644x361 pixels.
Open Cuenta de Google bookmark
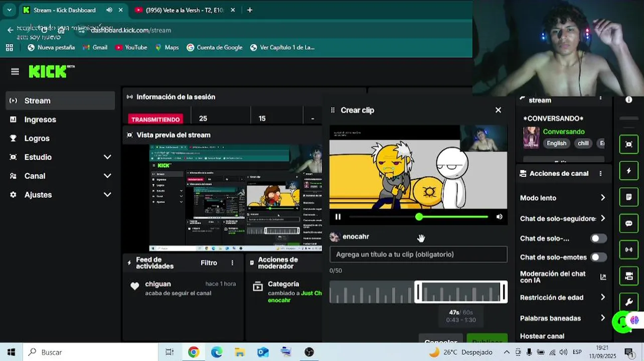coord(215,48)
